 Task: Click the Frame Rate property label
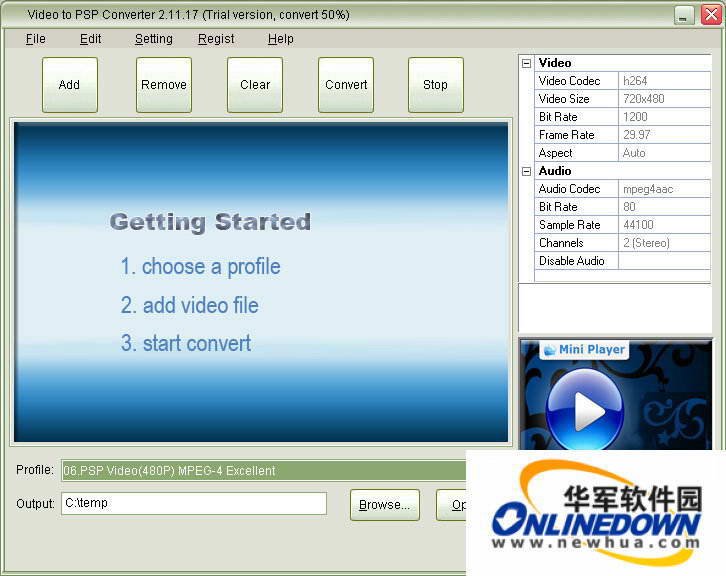point(576,135)
